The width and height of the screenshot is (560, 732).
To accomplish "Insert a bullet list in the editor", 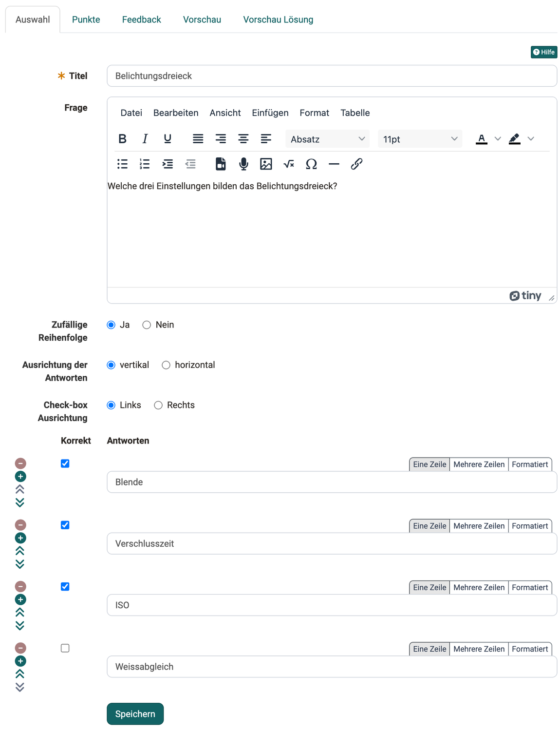I will coord(123,164).
